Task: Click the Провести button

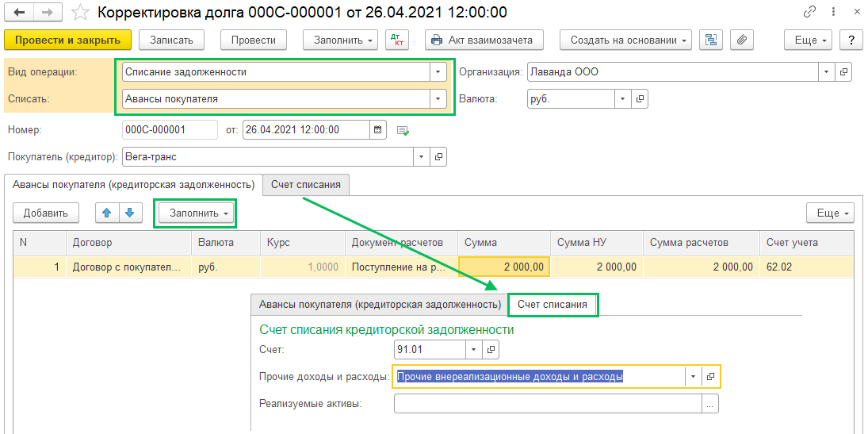Action: (254, 40)
